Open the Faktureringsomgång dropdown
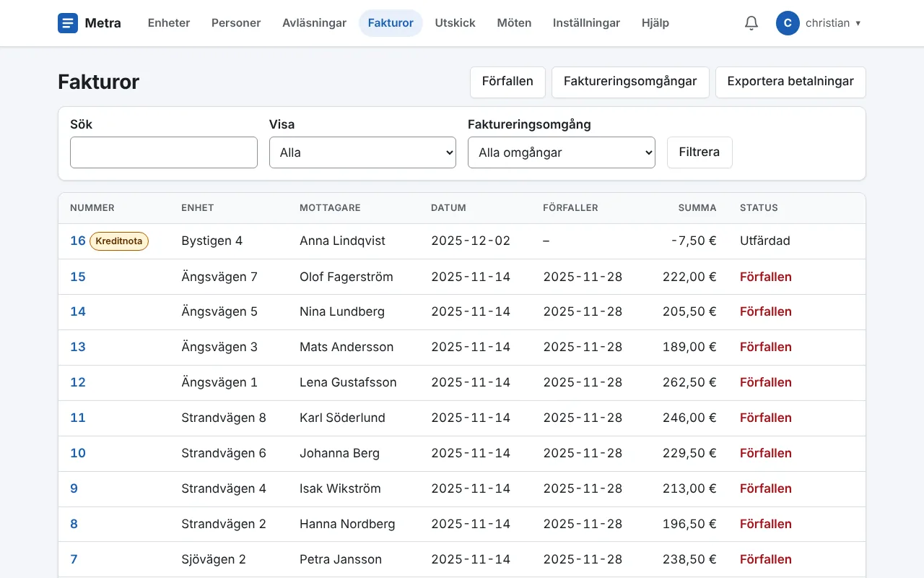Viewport: 924px width, 578px height. 562,152
